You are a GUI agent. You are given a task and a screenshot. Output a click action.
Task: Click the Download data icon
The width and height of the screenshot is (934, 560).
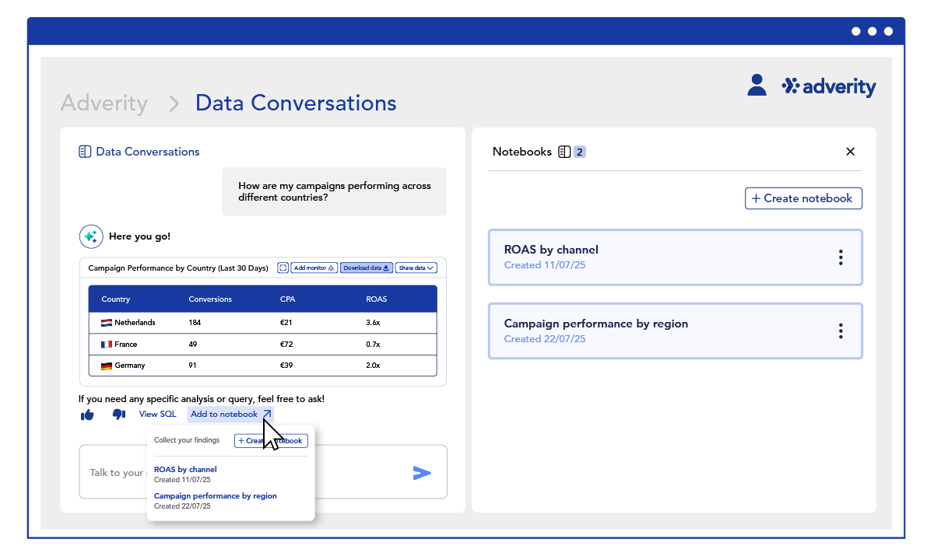(x=366, y=268)
